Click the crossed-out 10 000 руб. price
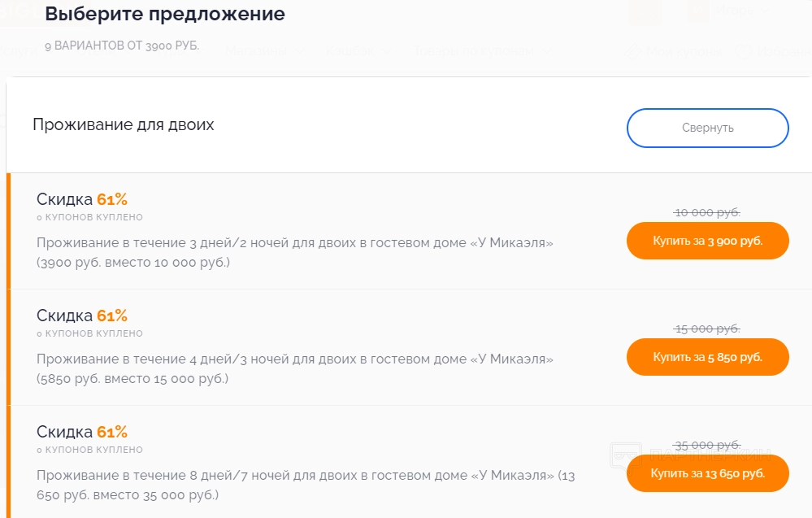This screenshot has height=518, width=812. click(707, 212)
